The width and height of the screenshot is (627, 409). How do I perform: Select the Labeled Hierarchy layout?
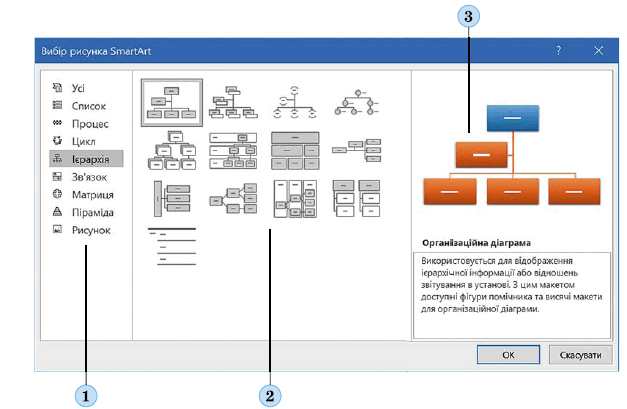point(234,151)
